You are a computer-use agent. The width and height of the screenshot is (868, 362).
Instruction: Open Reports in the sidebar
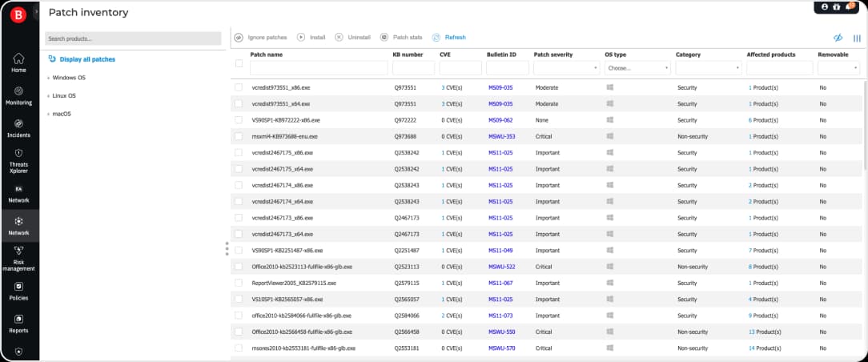tap(19, 324)
